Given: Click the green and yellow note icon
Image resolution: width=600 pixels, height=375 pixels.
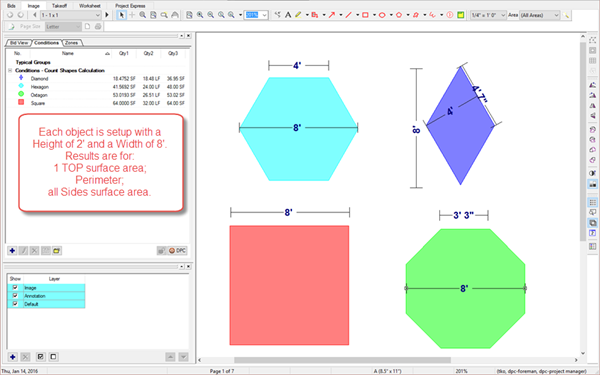Looking at the screenshot, I should coord(461,15).
